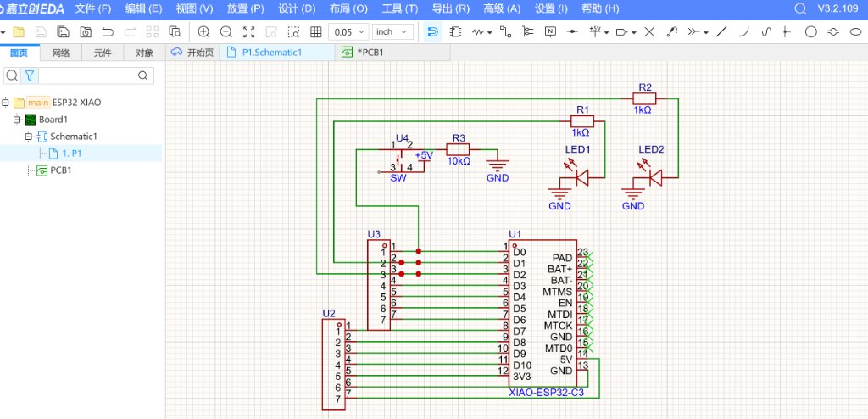Click the Save All icon

(63, 32)
